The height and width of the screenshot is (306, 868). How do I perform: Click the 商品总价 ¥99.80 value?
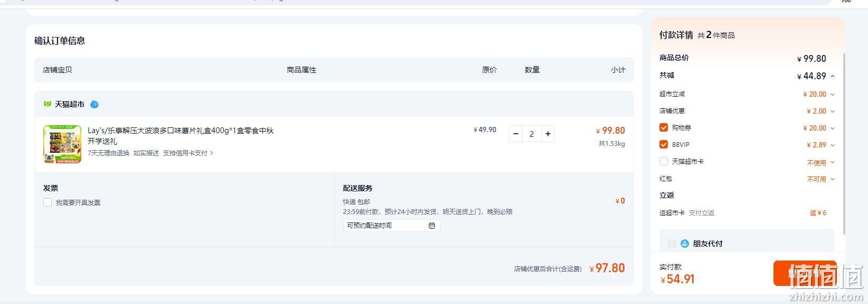(812, 59)
